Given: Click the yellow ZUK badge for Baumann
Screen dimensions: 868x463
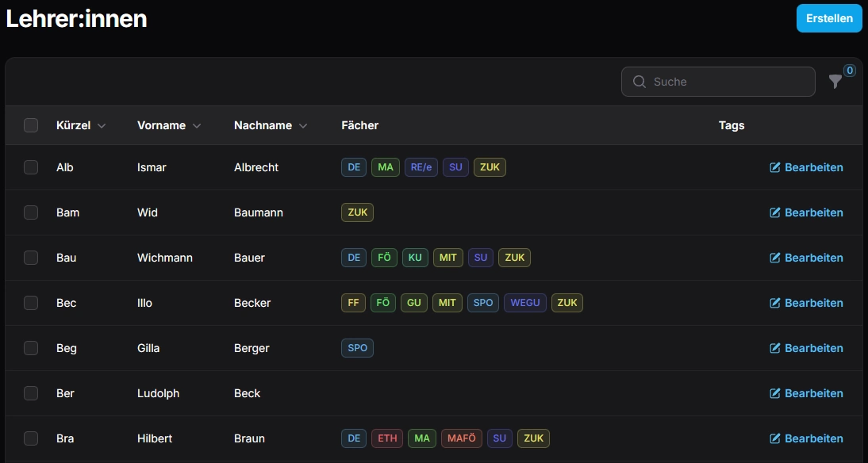Looking at the screenshot, I should [x=357, y=212].
